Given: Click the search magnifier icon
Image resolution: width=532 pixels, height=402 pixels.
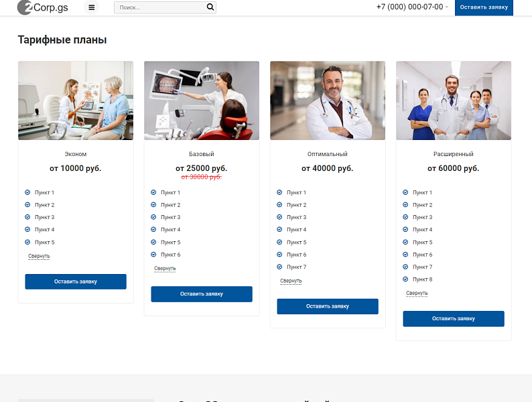Looking at the screenshot, I should pyautogui.click(x=210, y=7).
